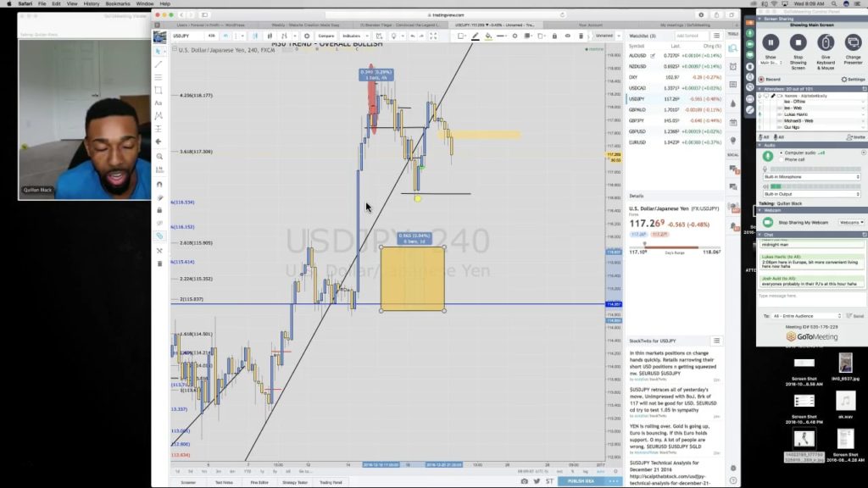Open GoToMeeting Settings

[x=853, y=79]
